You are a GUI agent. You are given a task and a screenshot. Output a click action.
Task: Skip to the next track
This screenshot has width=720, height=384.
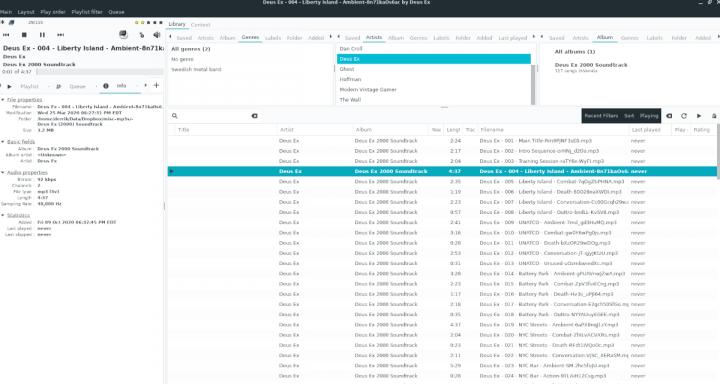[x=60, y=35]
